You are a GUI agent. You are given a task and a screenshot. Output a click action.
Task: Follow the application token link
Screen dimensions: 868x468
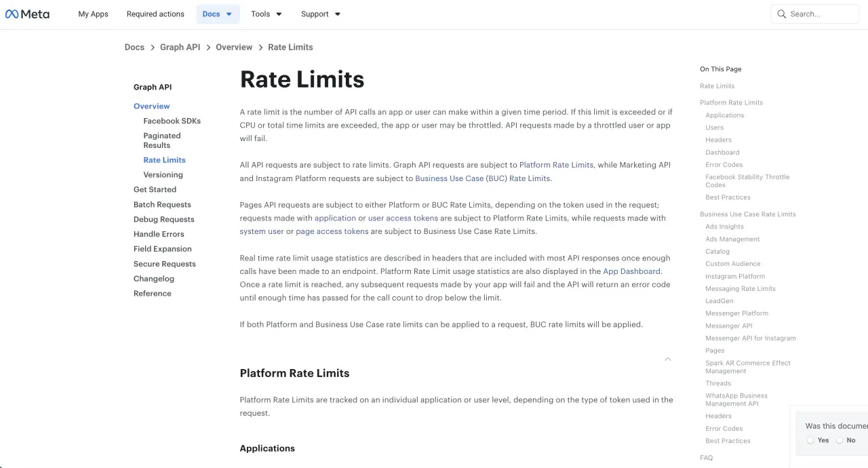pyautogui.click(x=335, y=218)
